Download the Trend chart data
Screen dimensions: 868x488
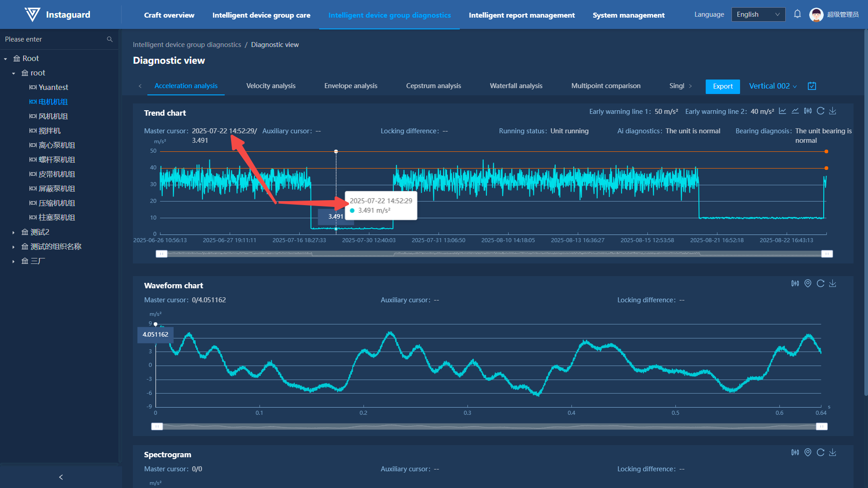[x=833, y=111]
